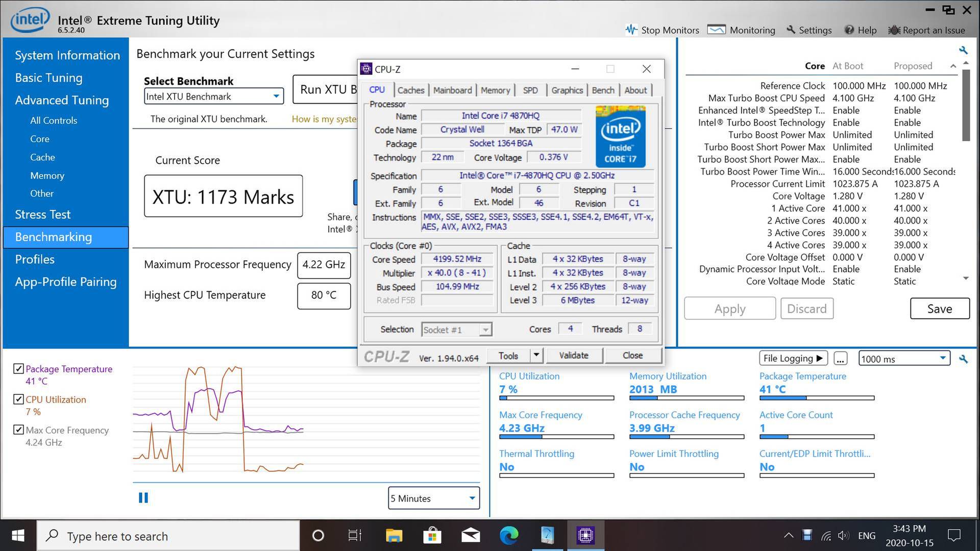Image resolution: width=980 pixels, height=551 pixels.
Task: Open Settings wrench icon in header
Action: (791, 30)
